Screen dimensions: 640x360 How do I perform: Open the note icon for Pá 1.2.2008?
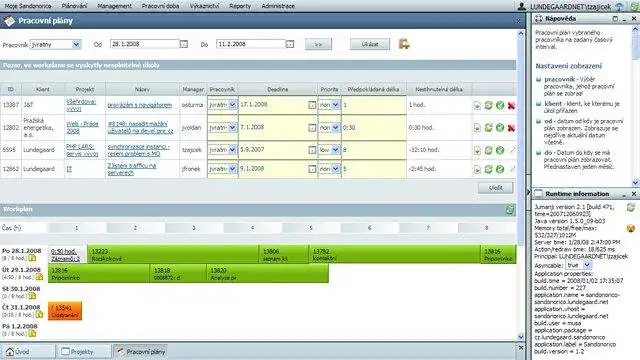coord(32,333)
